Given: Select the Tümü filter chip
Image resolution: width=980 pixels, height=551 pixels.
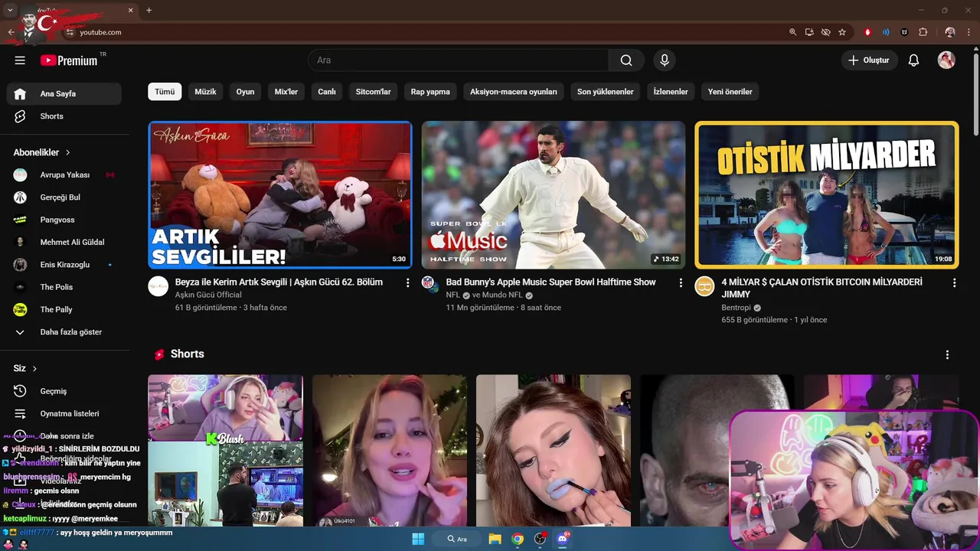Looking at the screenshot, I should point(165,92).
